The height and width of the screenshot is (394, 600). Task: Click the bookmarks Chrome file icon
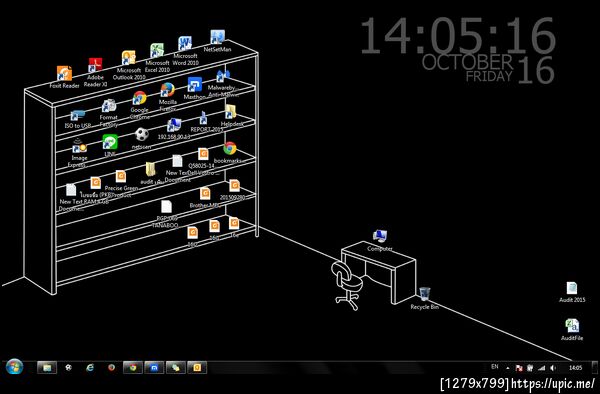pyautogui.click(x=230, y=148)
